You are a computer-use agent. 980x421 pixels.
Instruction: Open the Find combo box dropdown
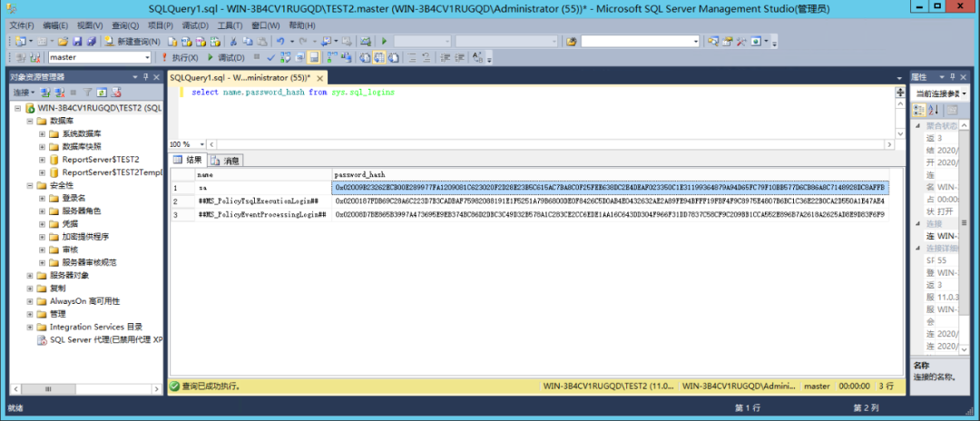coord(696,41)
